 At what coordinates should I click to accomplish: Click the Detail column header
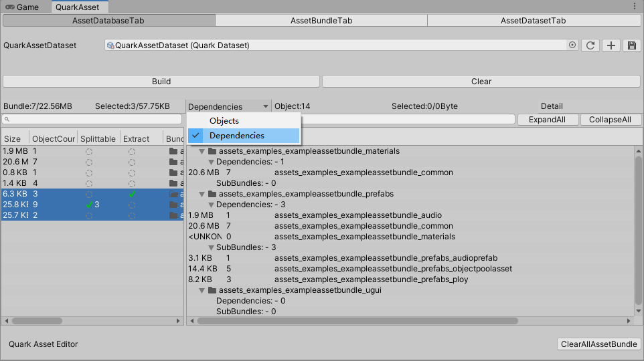552,106
